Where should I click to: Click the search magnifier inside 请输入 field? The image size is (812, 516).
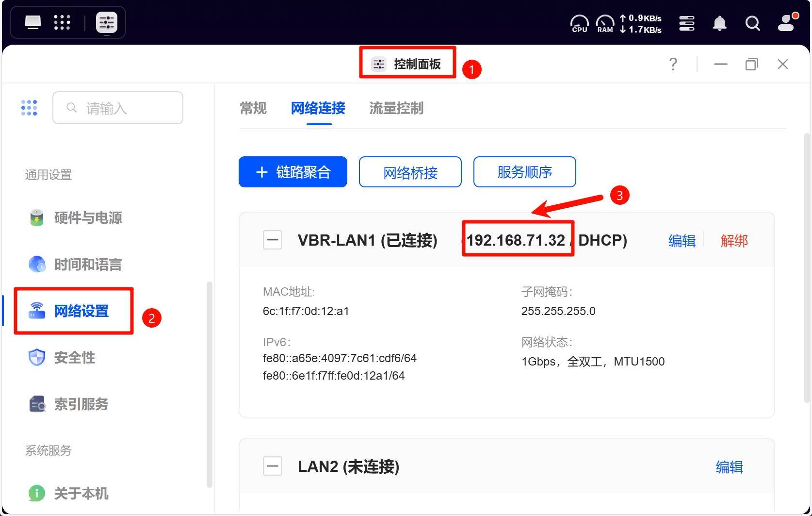tap(71, 108)
